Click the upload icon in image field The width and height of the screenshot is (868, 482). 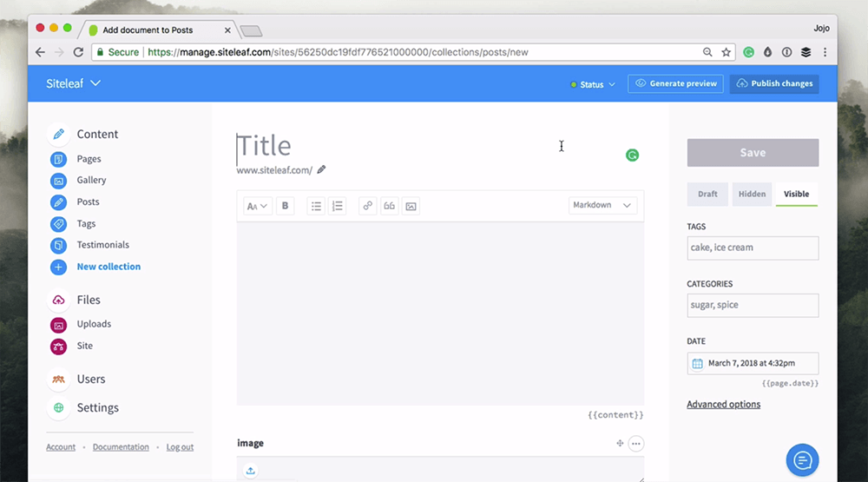tap(250, 471)
